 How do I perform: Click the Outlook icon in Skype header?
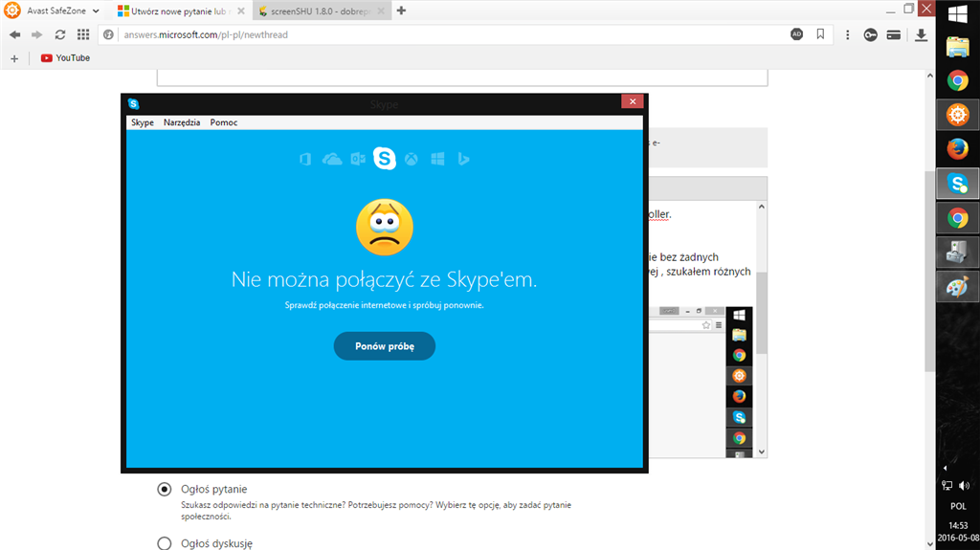[x=358, y=160]
